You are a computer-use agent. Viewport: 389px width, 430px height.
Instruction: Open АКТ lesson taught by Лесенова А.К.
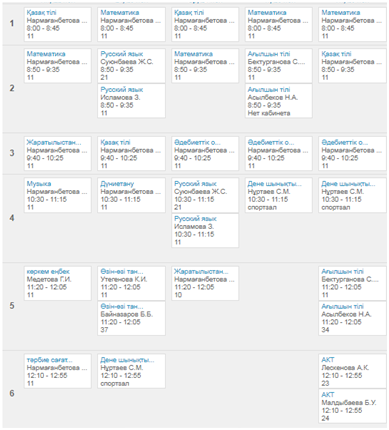click(328, 360)
